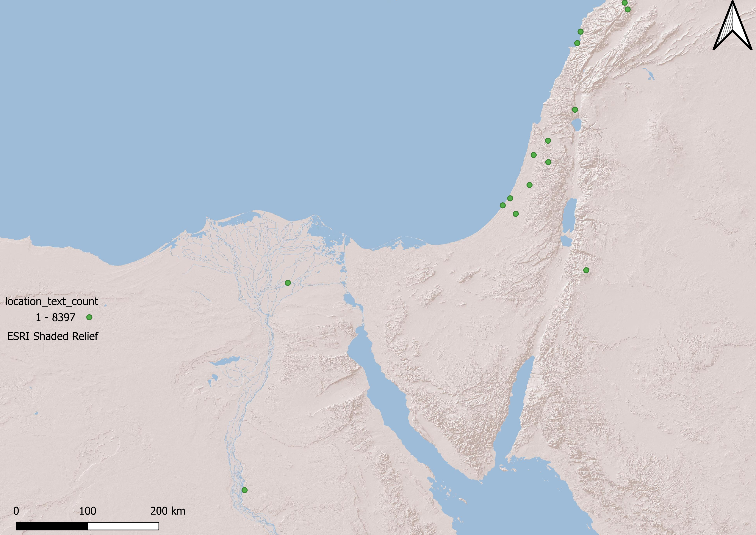Click the Sea of Galilee lake

pos(577,124)
